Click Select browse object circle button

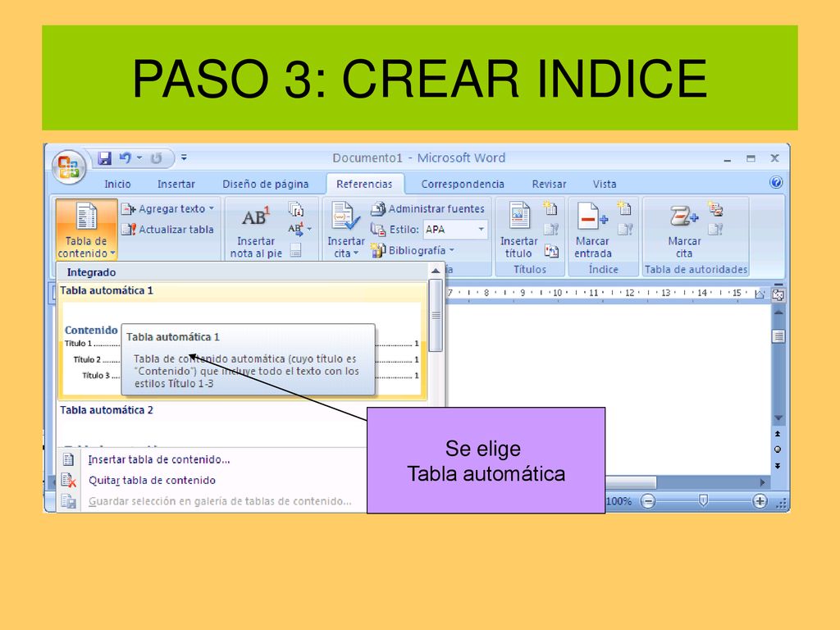pyautogui.click(x=778, y=450)
